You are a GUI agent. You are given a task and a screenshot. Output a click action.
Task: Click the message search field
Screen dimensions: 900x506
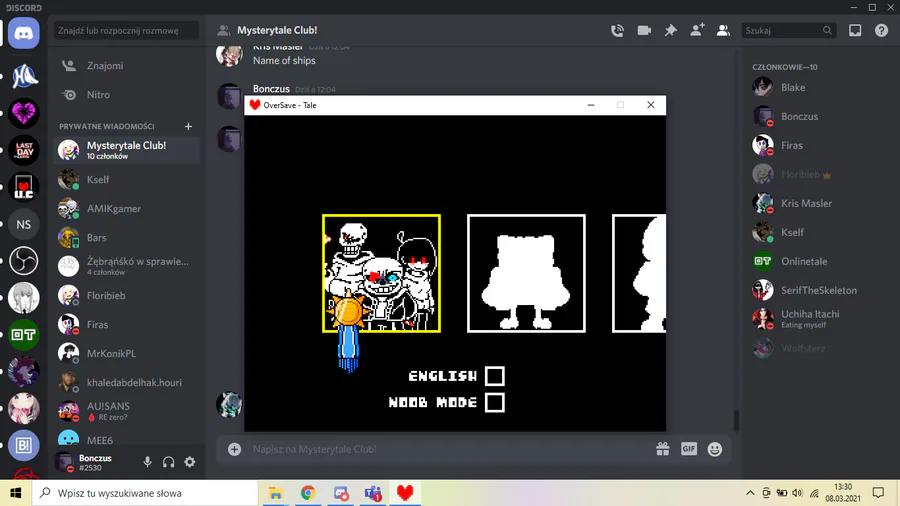point(788,30)
